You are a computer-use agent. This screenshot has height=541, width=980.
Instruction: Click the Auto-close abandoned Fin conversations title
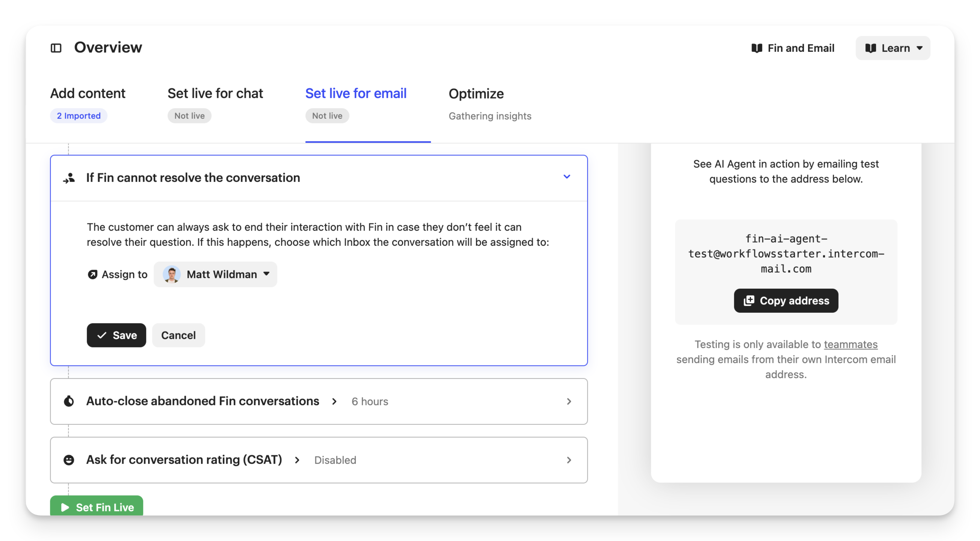coord(202,401)
